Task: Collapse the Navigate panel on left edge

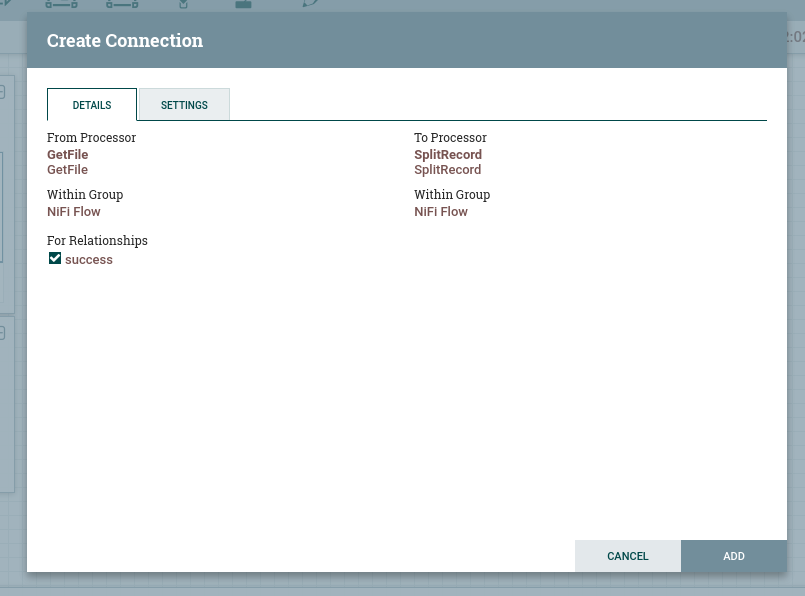Action: 3,93
